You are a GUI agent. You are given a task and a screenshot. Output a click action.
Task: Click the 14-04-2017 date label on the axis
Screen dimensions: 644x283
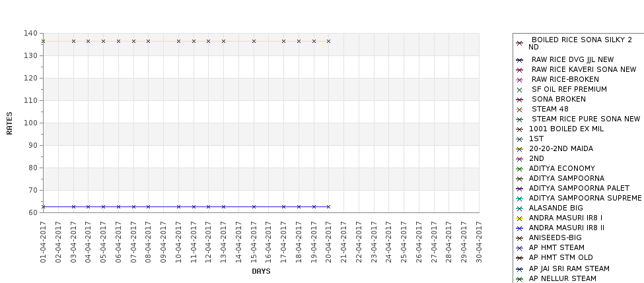tap(238, 242)
